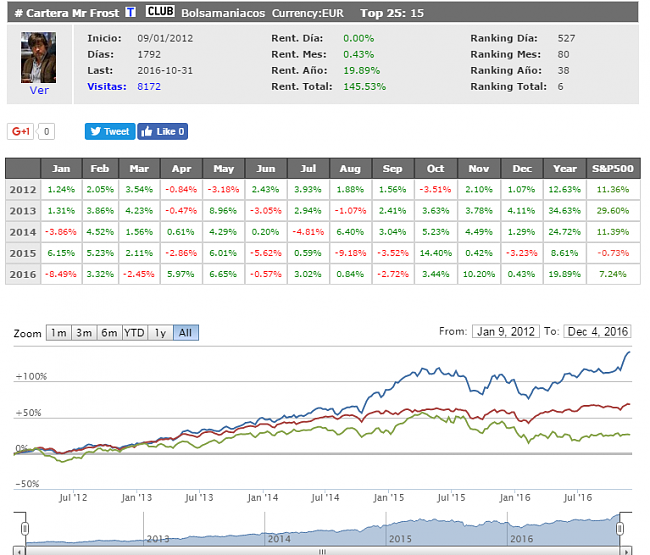
Task: Click the share count bubble next to G+1
Action: (46, 131)
